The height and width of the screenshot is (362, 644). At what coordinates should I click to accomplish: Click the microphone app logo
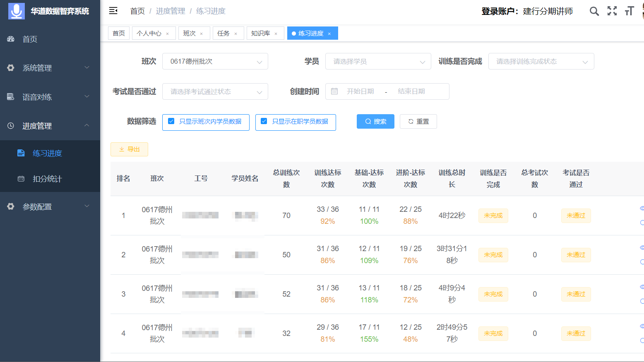click(17, 11)
